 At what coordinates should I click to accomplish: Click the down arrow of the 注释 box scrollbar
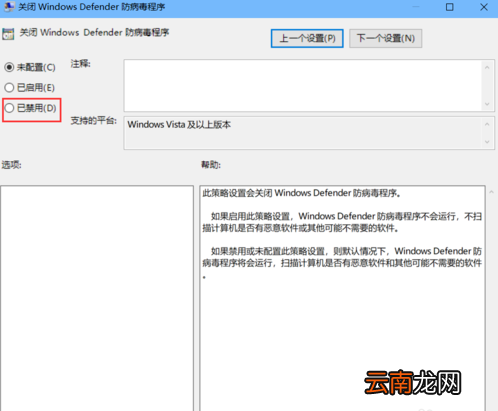(x=487, y=104)
